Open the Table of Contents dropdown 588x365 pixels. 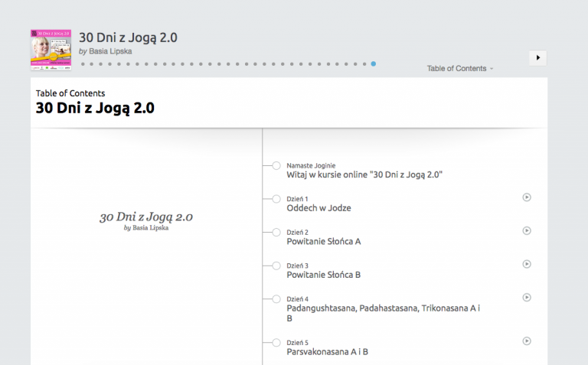point(459,68)
